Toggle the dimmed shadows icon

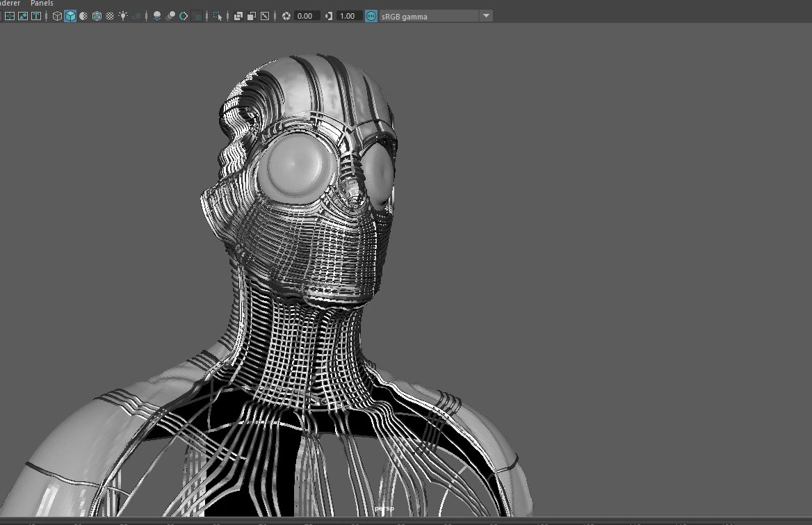pos(137,16)
